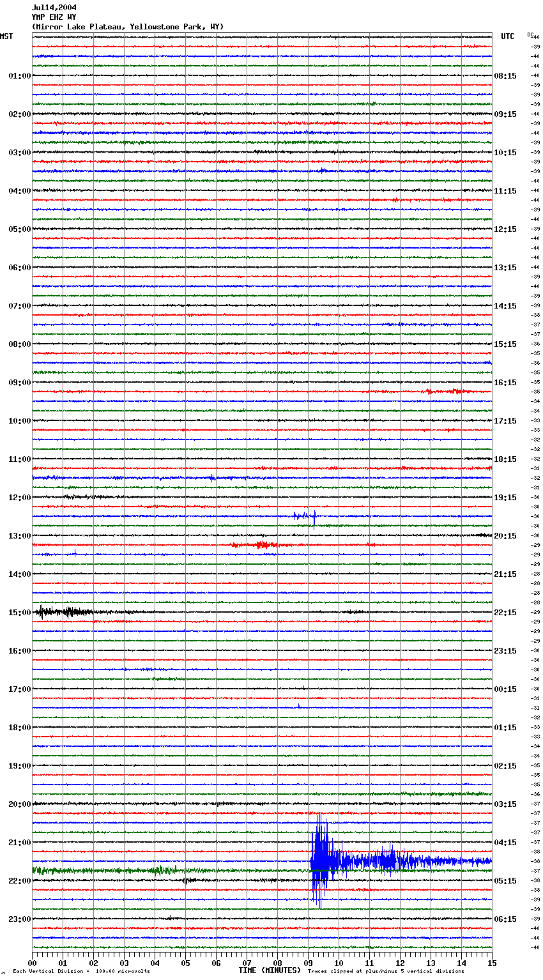Click the 14:15 UTC time label
543x980 pixels.
pos(505,306)
